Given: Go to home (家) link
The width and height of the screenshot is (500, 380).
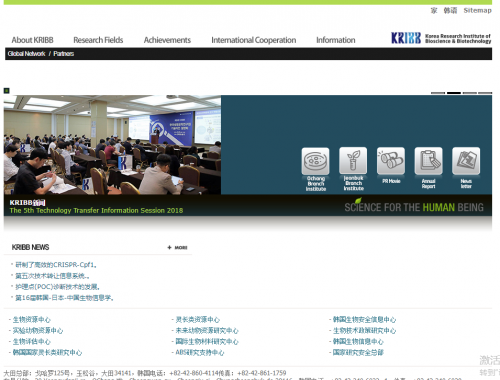Looking at the screenshot, I should [x=434, y=10].
